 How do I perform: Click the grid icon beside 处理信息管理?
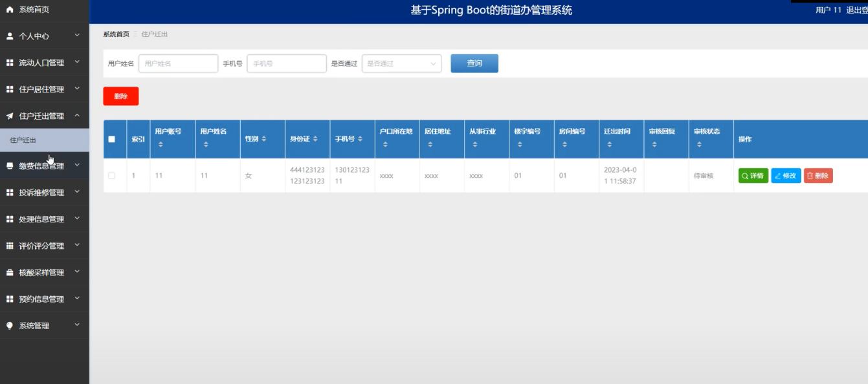pyautogui.click(x=9, y=219)
